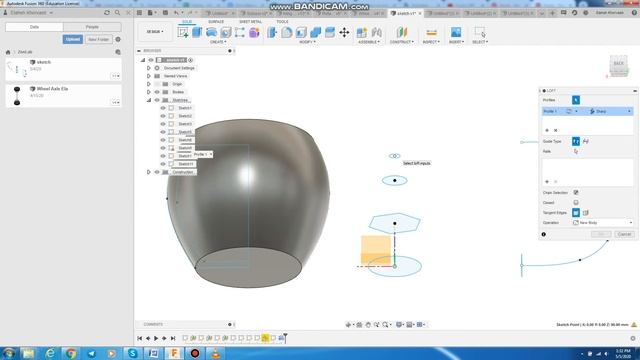
Task: Select the Press Pull tool
Action: [272, 32]
